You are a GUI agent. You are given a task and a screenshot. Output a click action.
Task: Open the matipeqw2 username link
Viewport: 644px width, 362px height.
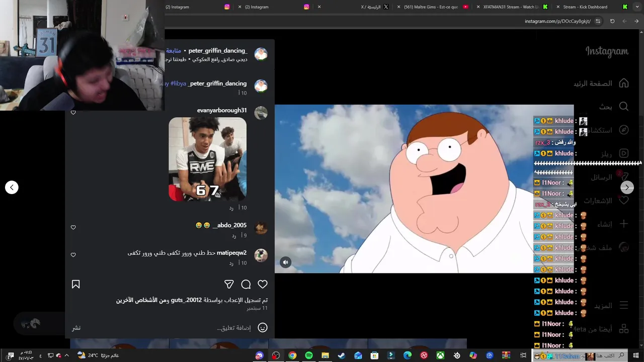(231, 253)
